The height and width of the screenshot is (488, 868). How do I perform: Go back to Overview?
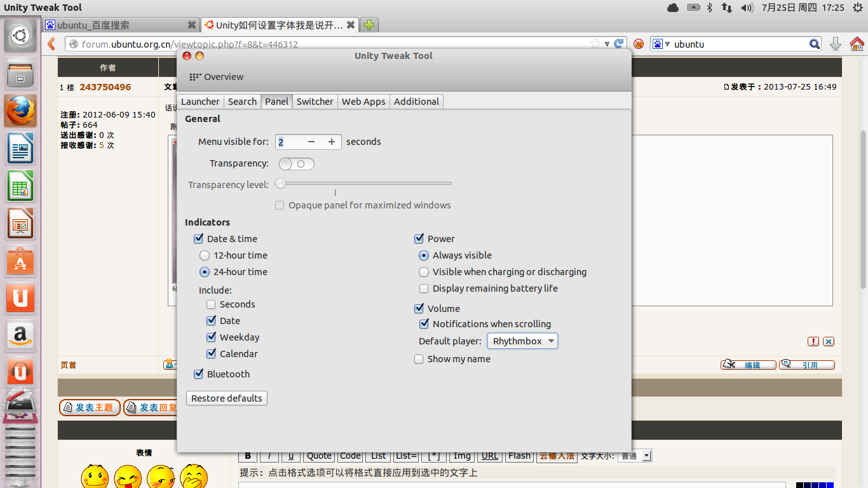[x=217, y=77]
